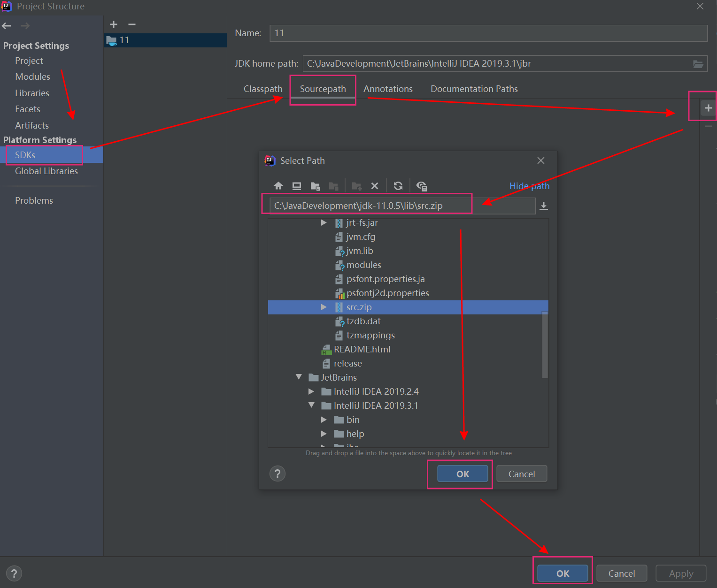
Task: Open the Documentation Paths tab
Action: click(474, 89)
